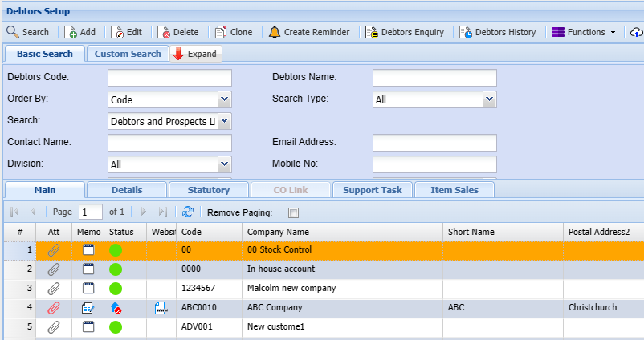Click the Expand button

195,54
